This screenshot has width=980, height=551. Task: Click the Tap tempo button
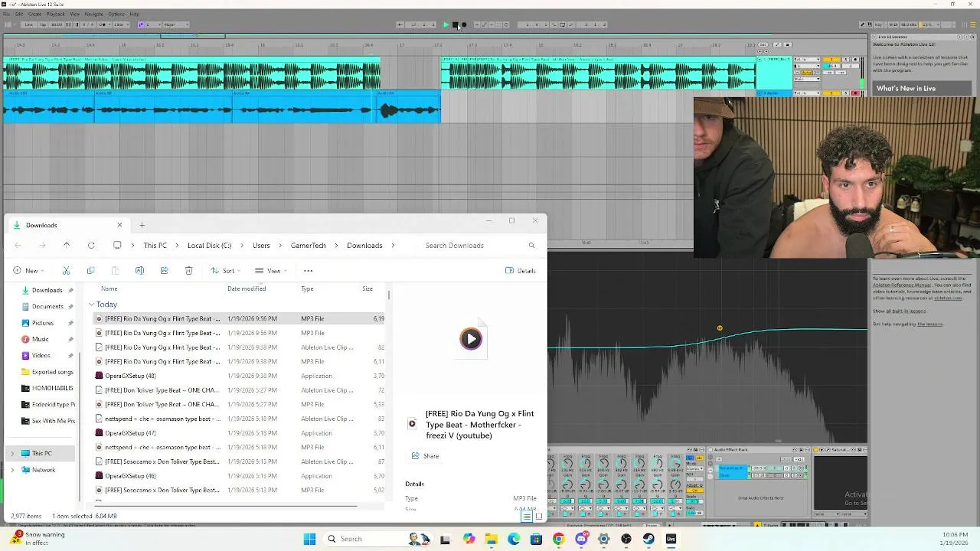click(43, 24)
